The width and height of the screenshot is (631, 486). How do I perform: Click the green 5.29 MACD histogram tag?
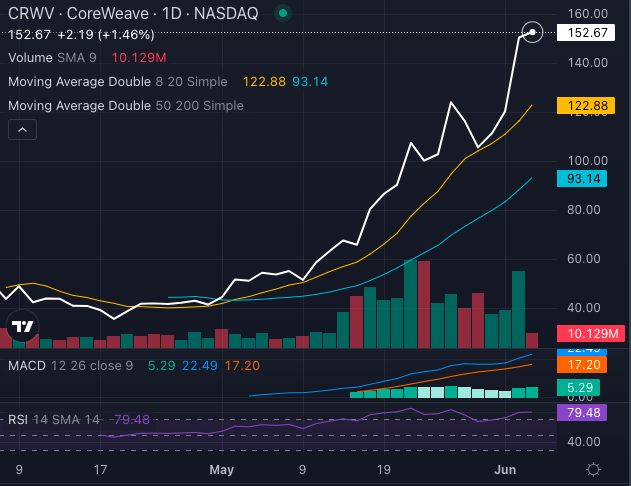[578, 387]
